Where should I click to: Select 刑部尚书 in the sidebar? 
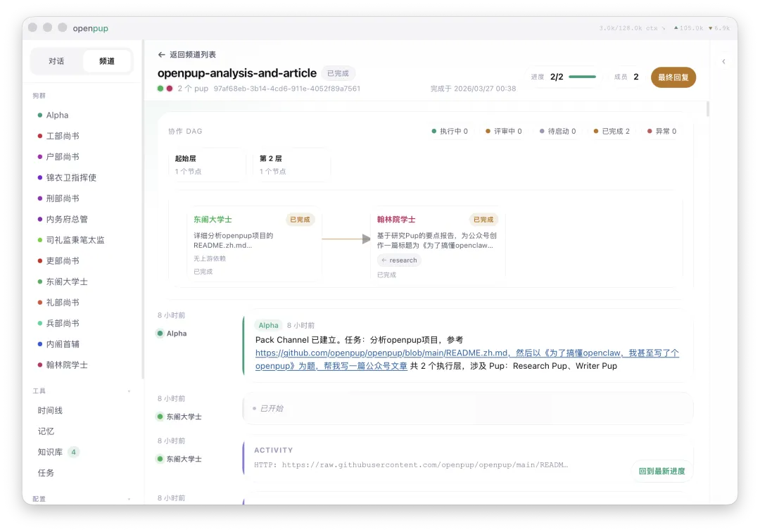(63, 198)
